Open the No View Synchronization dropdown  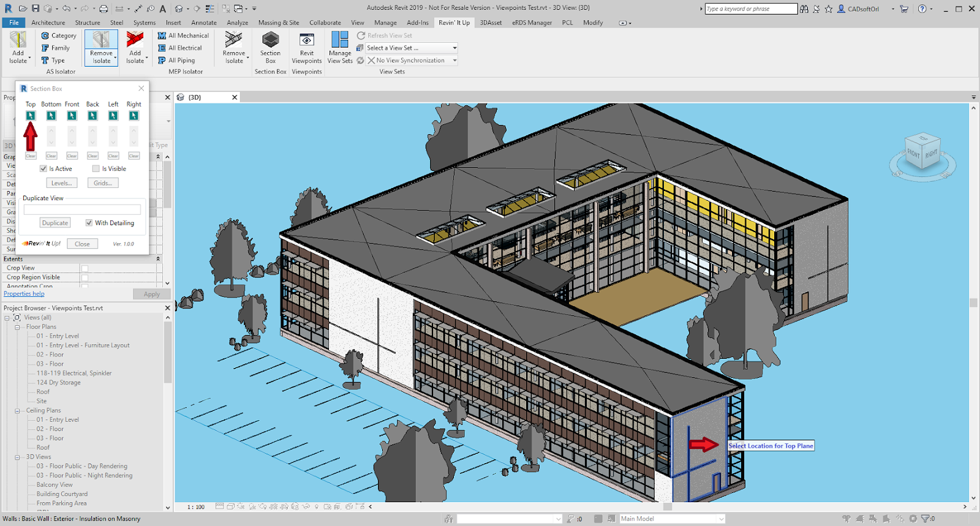click(412, 61)
